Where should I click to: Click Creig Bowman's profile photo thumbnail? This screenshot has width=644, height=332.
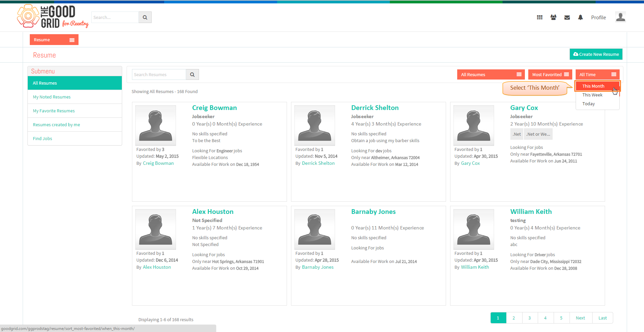coord(156,125)
